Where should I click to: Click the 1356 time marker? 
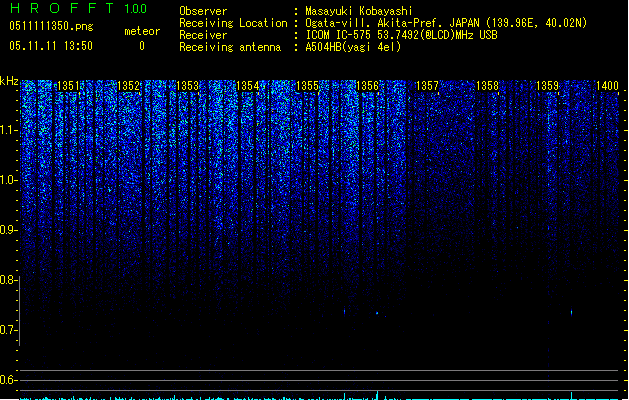pos(367,86)
